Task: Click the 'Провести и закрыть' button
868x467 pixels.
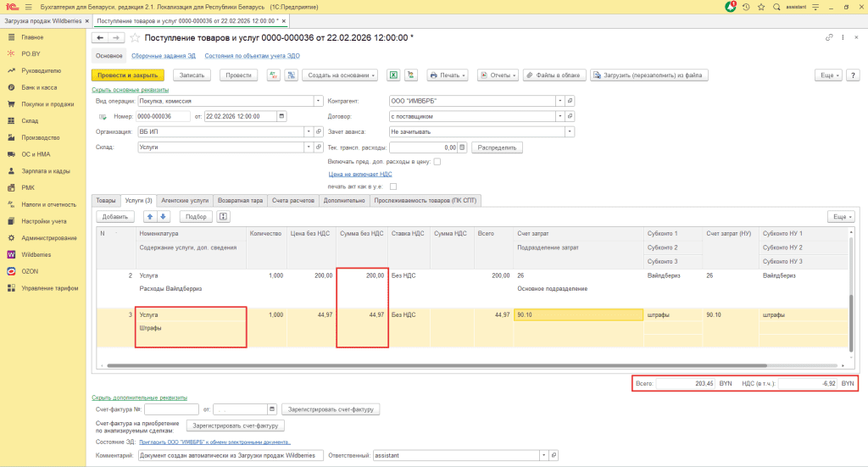Action: pos(127,75)
